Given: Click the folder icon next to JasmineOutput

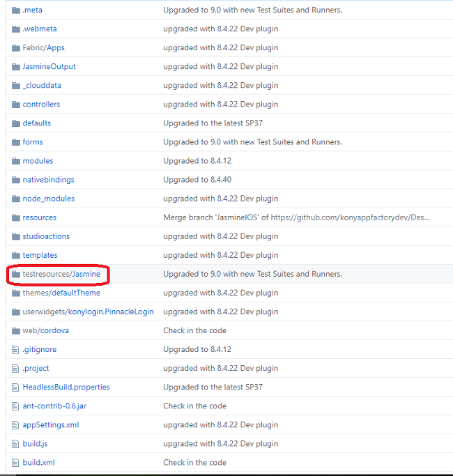Looking at the screenshot, I should tap(16, 66).
